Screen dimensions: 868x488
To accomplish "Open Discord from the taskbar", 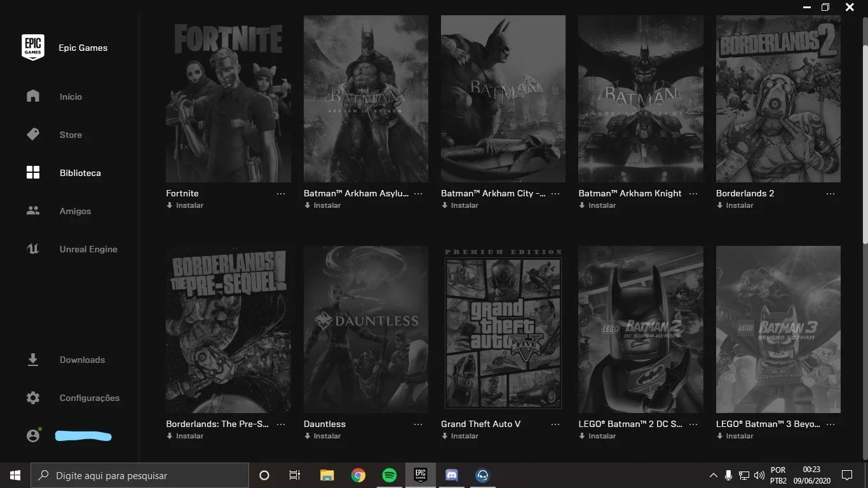I will [452, 475].
